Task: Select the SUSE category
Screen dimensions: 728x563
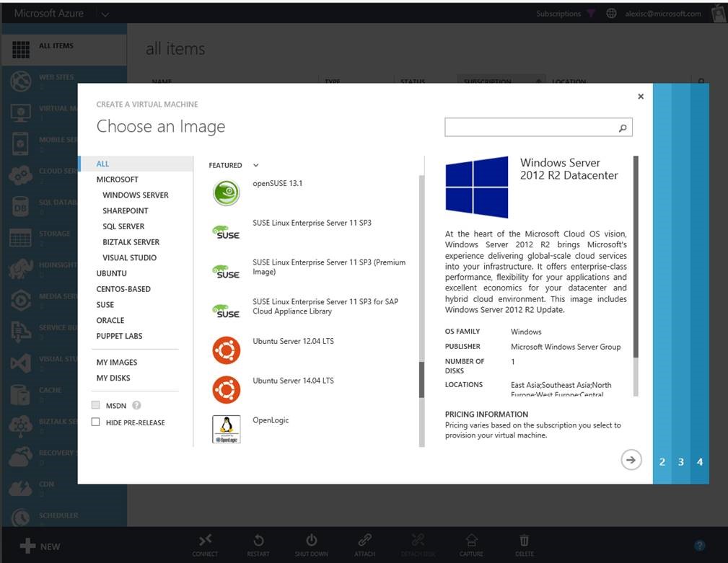Action: tap(105, 305)
